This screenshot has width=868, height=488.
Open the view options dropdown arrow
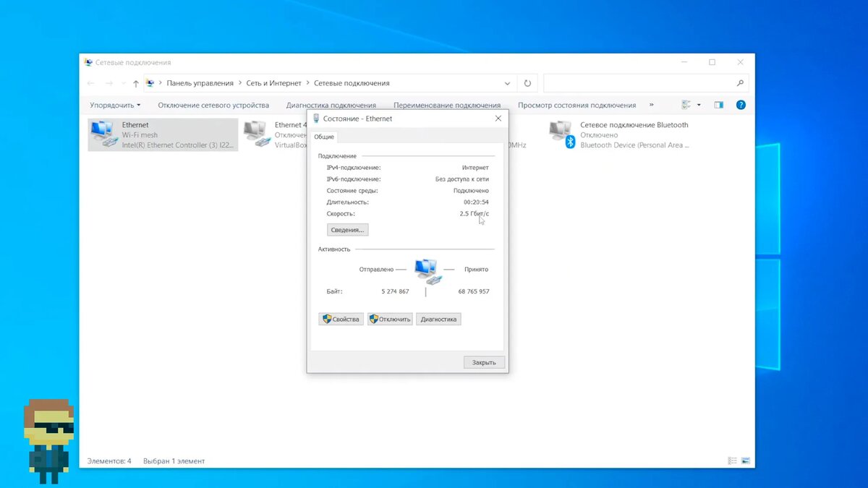point(699,105)
